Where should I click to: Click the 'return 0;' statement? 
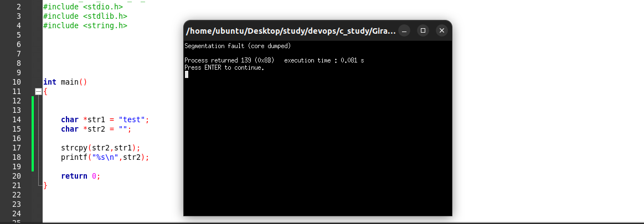pyautogui.click(x=81, y=176)
